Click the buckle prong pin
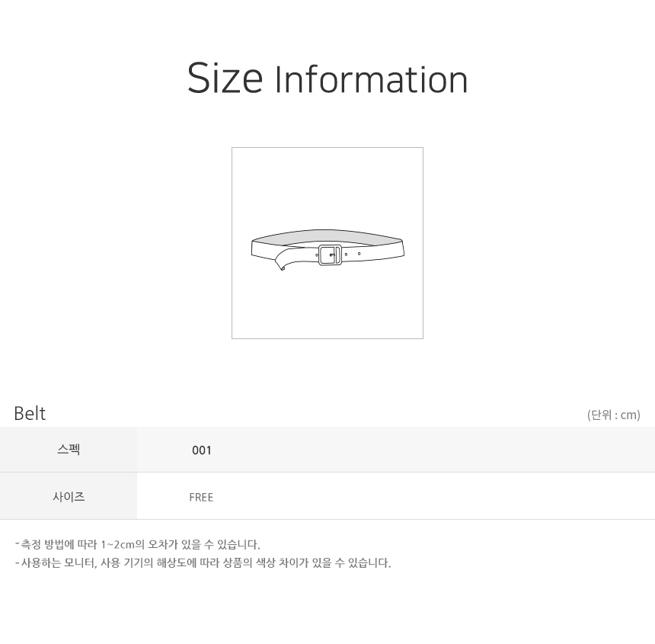 tap(333, 255)
